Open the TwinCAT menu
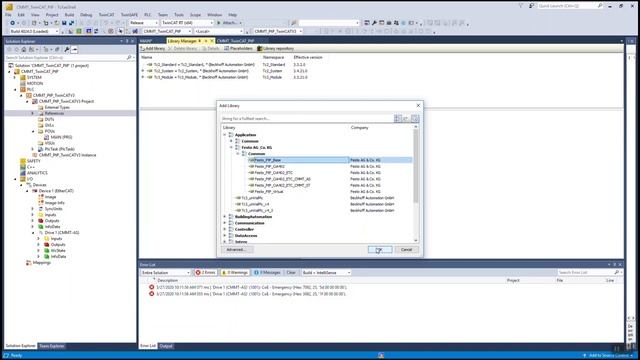Screen dimensions: 640x360 (106, 15)
